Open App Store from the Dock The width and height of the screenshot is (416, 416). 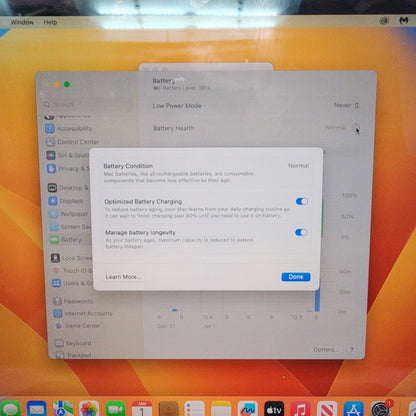click(354, 409)
